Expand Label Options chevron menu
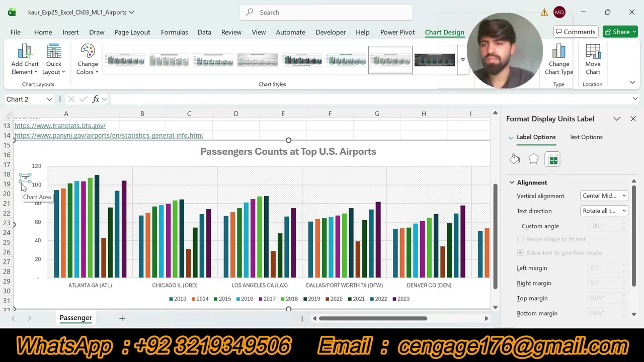644x362 pixels. pos(511,137)
